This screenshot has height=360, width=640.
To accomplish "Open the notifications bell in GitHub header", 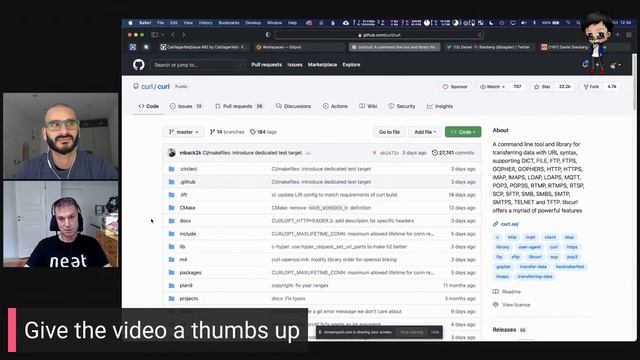I will click(x=586, y=64).
